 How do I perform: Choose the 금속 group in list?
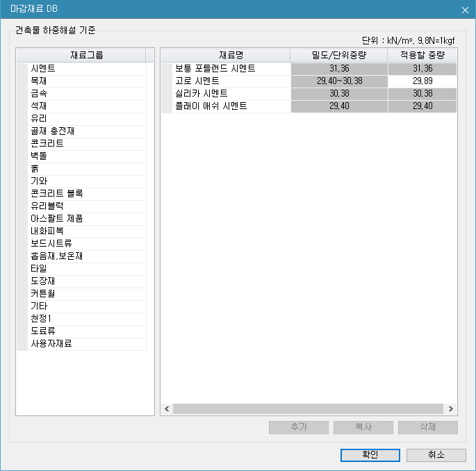pyautogui.click(x=87, y=94)
